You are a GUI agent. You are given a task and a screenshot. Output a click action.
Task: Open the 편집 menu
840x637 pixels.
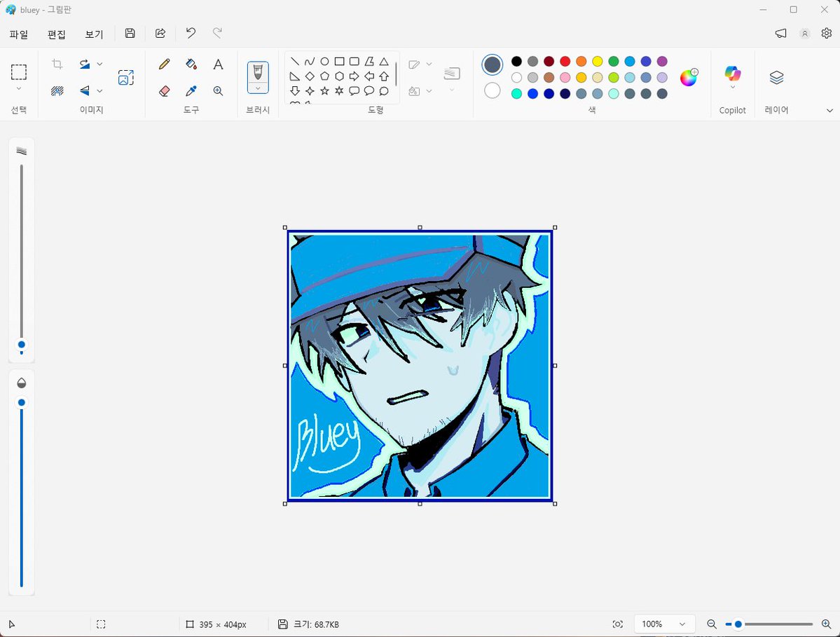56,34
